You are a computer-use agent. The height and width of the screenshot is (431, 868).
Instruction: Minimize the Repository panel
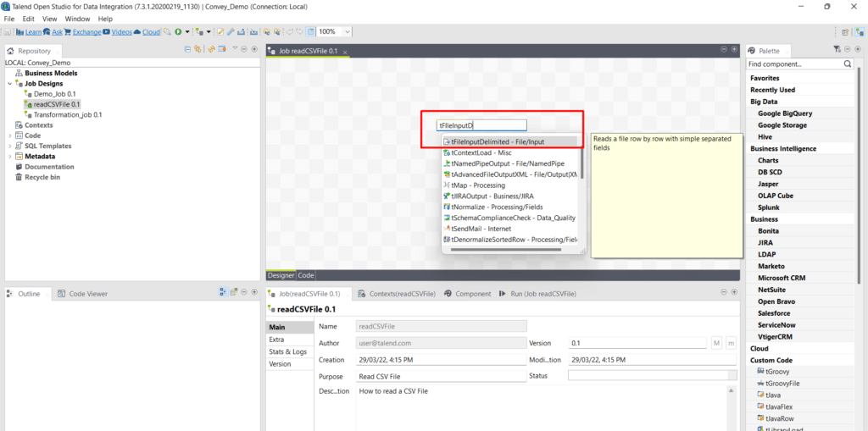click(x=244, y=48)
